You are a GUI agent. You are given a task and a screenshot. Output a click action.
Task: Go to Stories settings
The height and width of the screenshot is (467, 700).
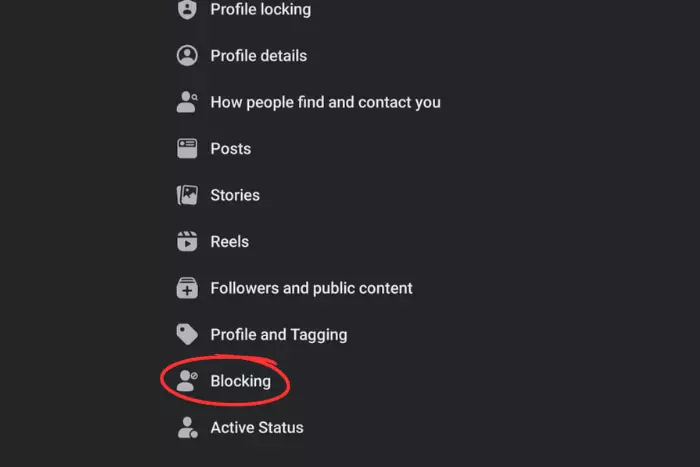(x=235, y=195)
